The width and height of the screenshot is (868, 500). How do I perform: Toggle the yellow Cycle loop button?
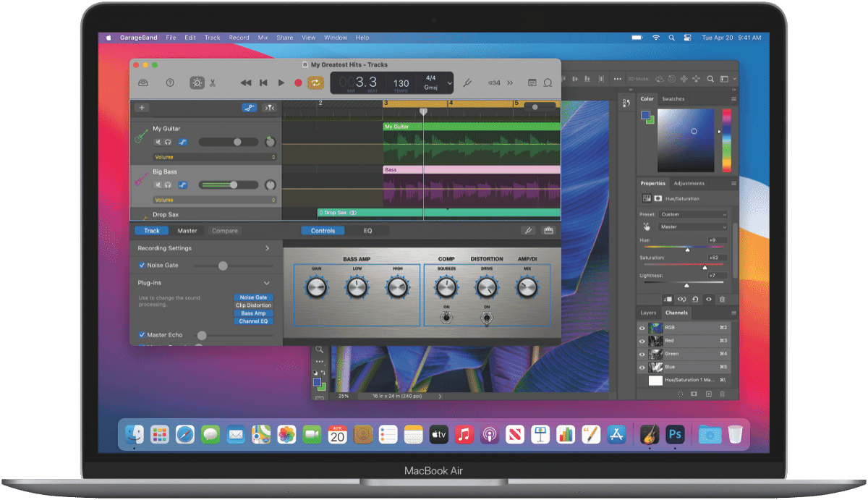315,83
